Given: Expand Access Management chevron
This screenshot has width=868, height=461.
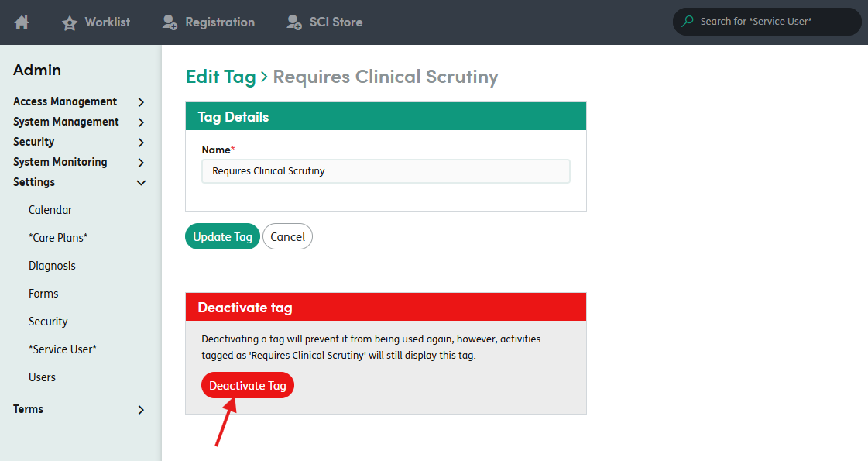Looking at the screenshot, I should [x=141, y=102].
